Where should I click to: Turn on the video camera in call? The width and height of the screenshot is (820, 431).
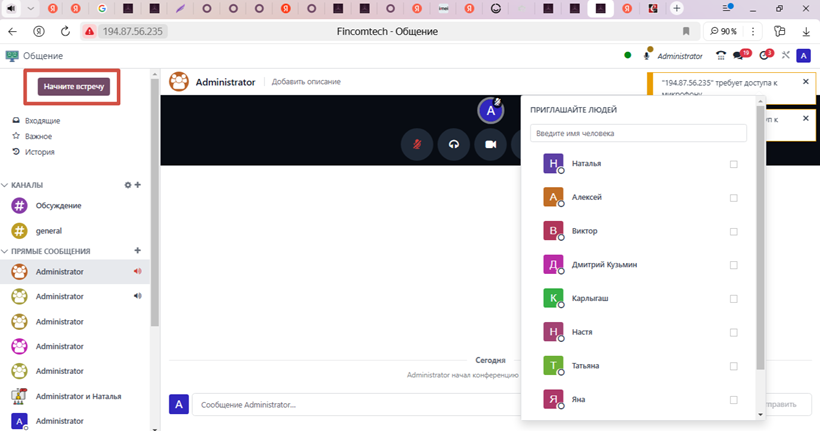(491, 144)
